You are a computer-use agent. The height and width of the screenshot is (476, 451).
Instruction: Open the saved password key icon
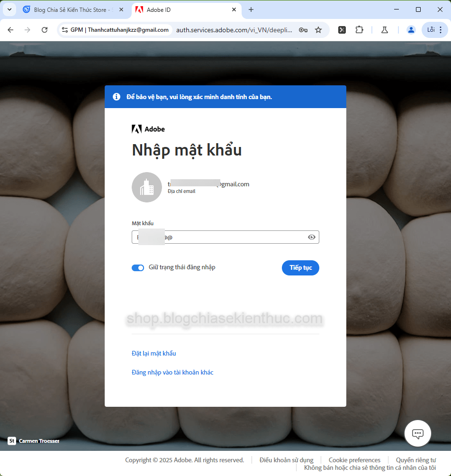(303, 30)
